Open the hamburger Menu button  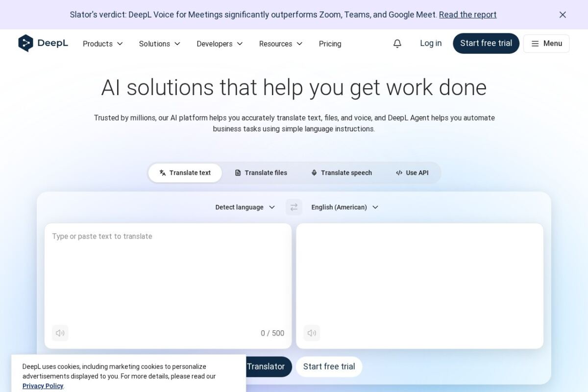tap(546, 44)
